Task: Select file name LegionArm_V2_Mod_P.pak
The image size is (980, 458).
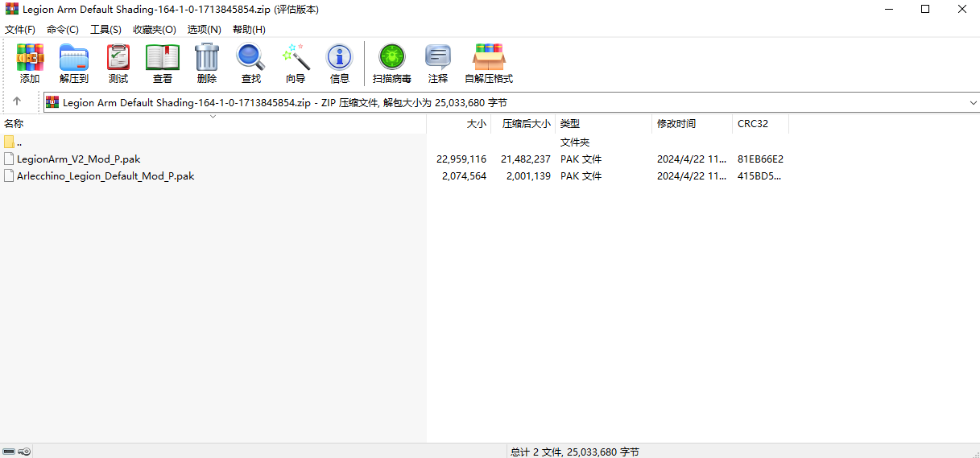Action: coord(78,159)
